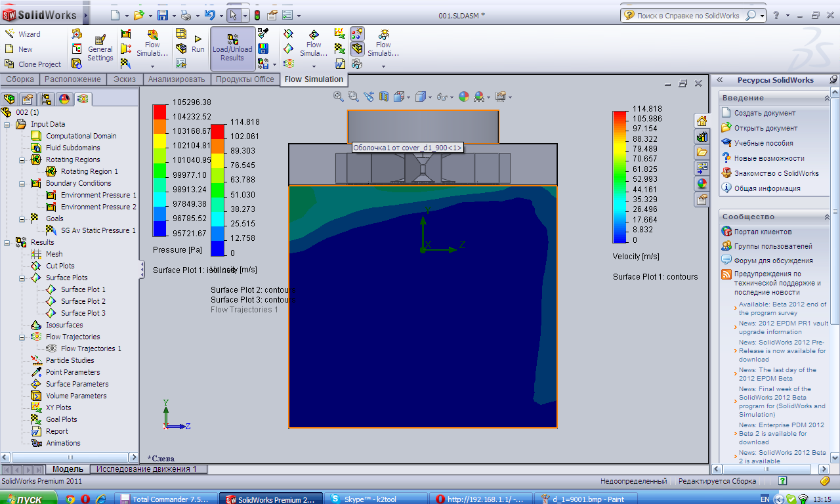Open the SolidWorks Resources home tab icon
Viewport: 840px width, 504px height.
coord(702,121)
